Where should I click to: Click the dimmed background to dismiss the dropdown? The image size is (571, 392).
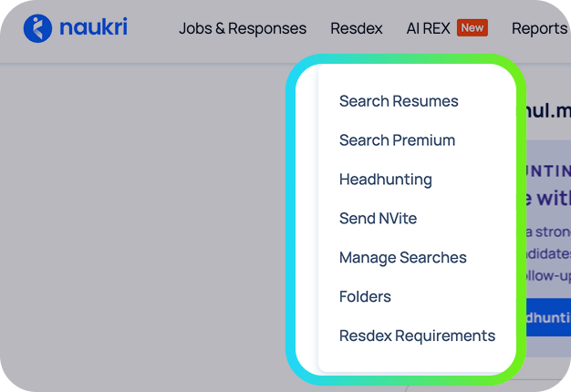tap(146, 219)
